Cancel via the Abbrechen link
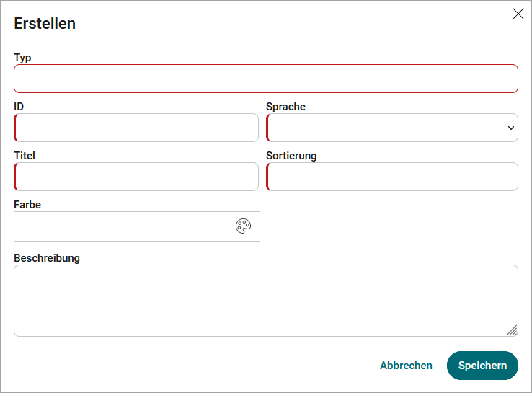This screenshot has height=393, width=532. [x=406, y=366]
